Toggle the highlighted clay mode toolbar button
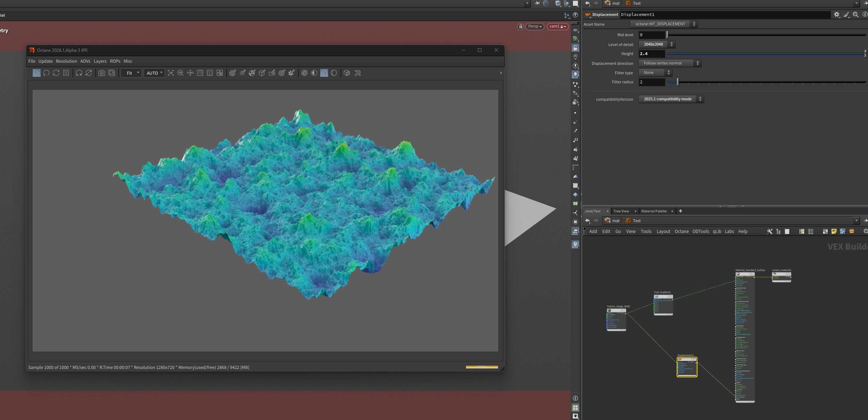The height and width of the screenshot is (420, 868). (324, 73)
